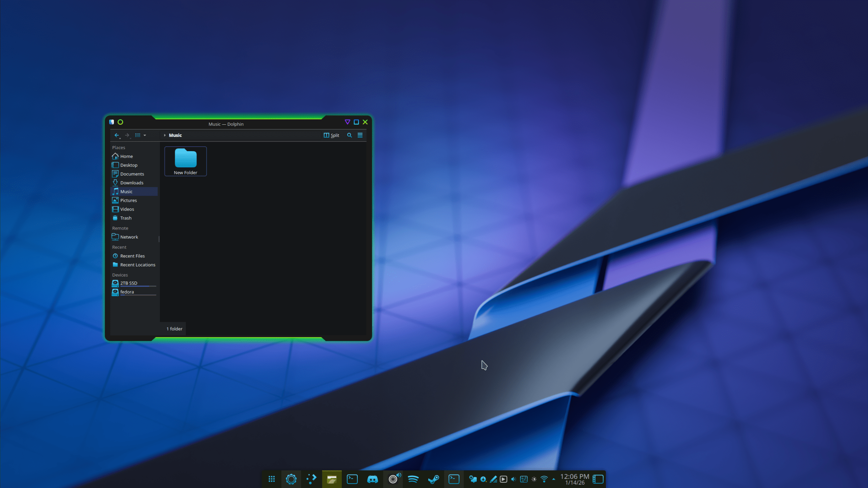Select Downloads in the Places panel

(x=132, y=183)
